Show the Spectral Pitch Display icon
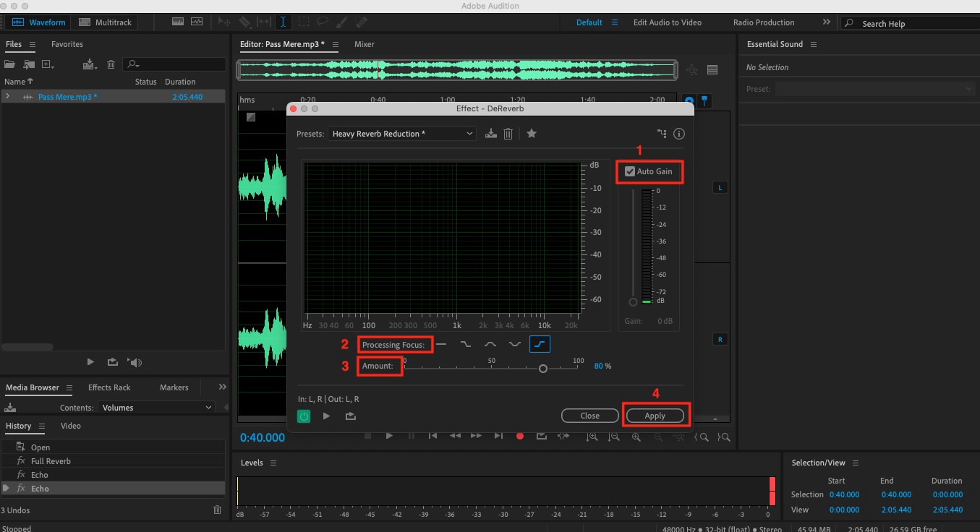 197,22
